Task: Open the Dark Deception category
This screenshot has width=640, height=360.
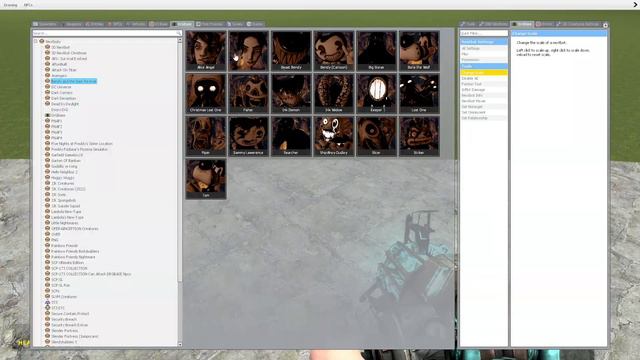Action: (63, 98)
